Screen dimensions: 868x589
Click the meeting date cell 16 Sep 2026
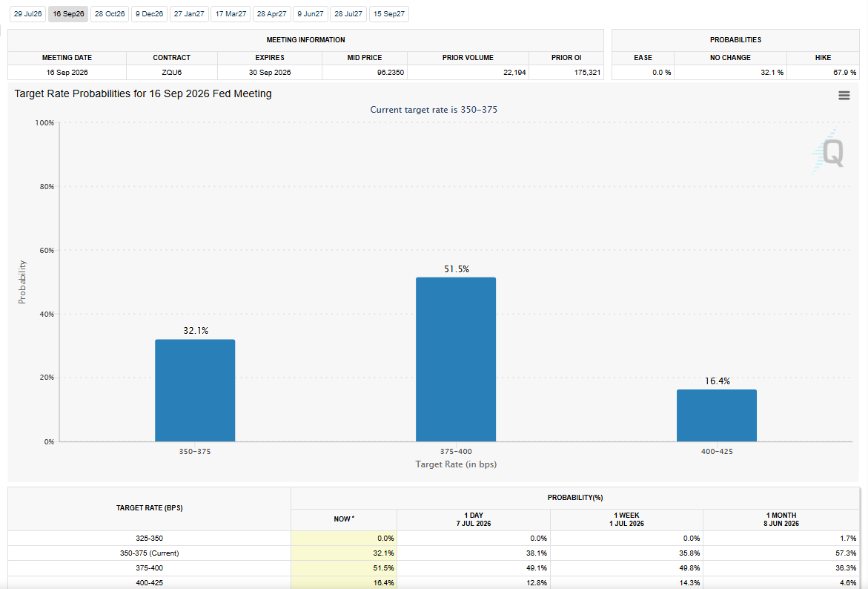67,73
